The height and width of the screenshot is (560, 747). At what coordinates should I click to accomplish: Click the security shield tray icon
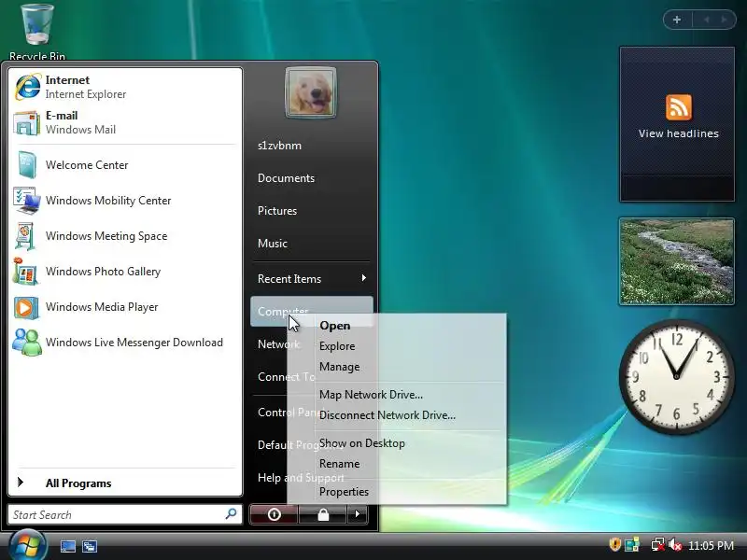point(615,544)
